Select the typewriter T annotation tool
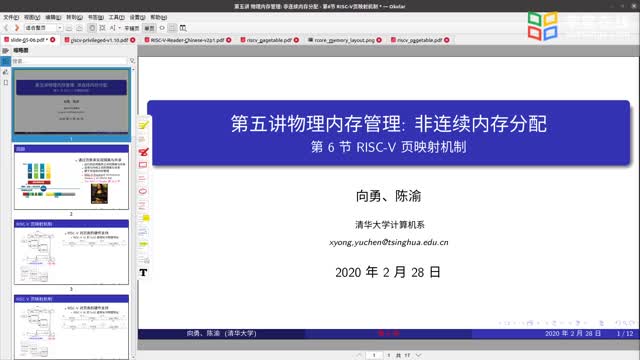 [x=143, y=273]
